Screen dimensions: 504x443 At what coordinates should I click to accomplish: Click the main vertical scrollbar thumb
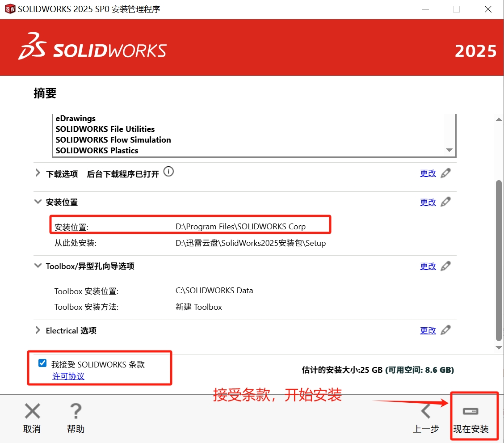(x=499, y=261)
